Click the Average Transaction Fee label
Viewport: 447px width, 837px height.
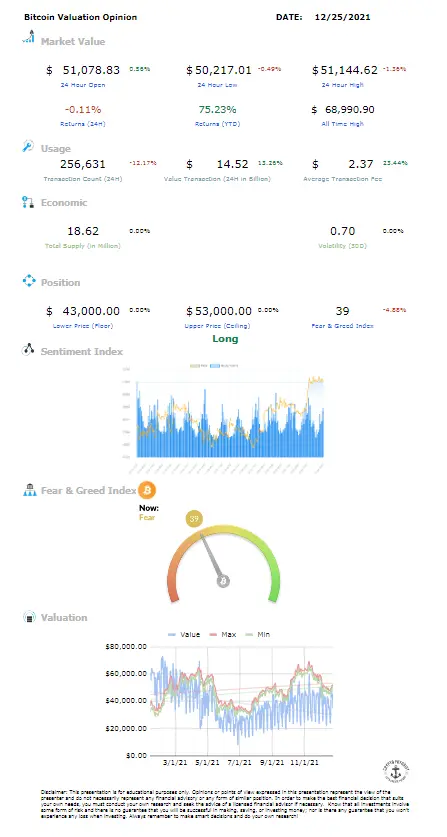coord(342,179)
